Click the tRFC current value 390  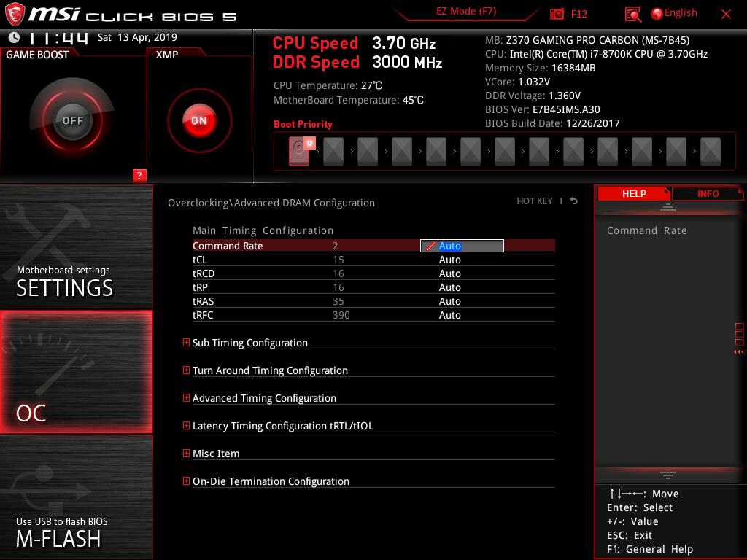[341, 315]
